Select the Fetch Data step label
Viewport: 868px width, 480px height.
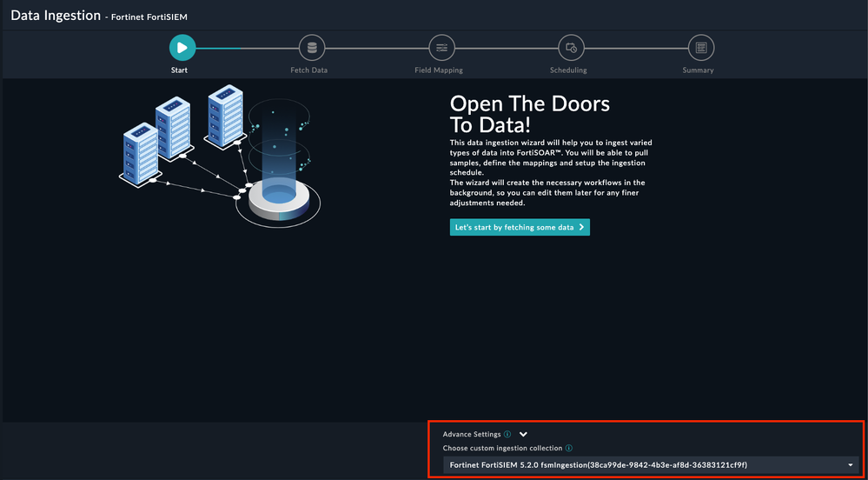click(309, 70)
